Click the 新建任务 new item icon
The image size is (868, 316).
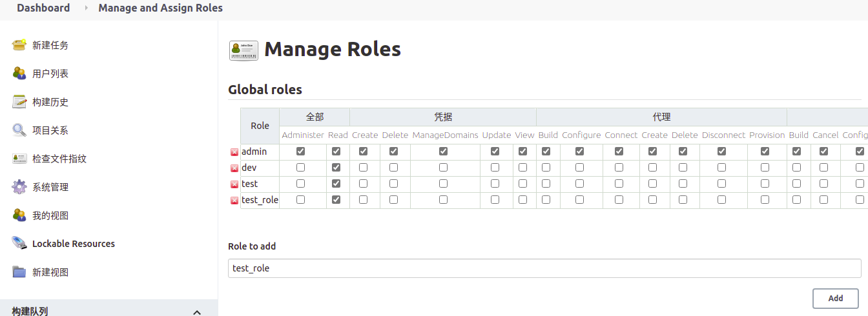point(19,45)
